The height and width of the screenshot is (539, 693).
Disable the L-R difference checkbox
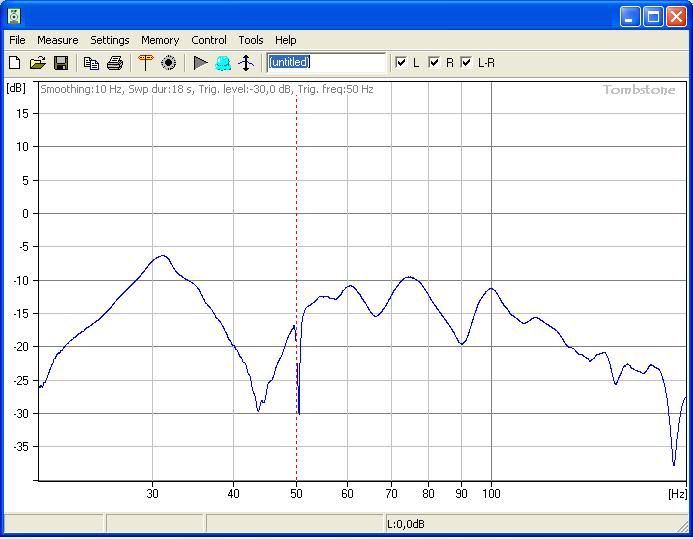click(466, 63)
